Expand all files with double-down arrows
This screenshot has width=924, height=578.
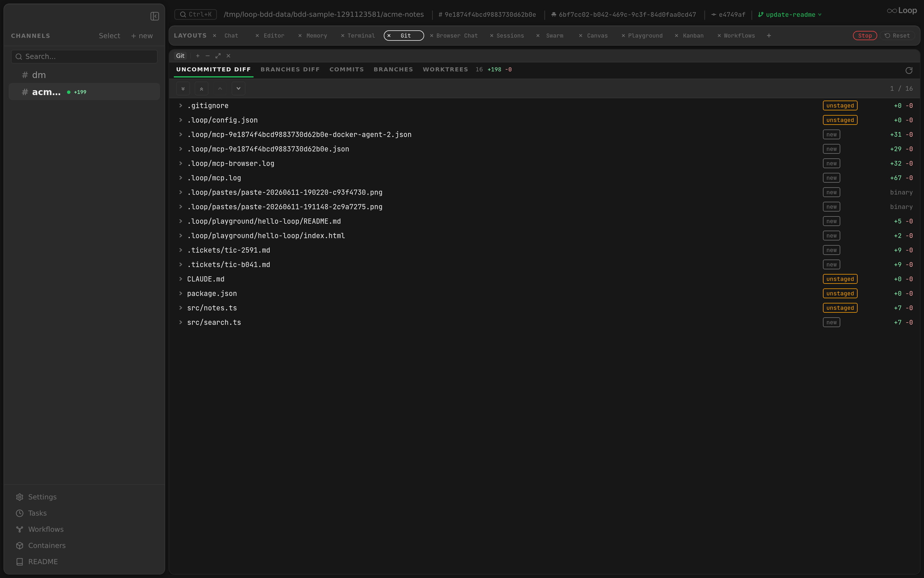[x=183, y=88]
